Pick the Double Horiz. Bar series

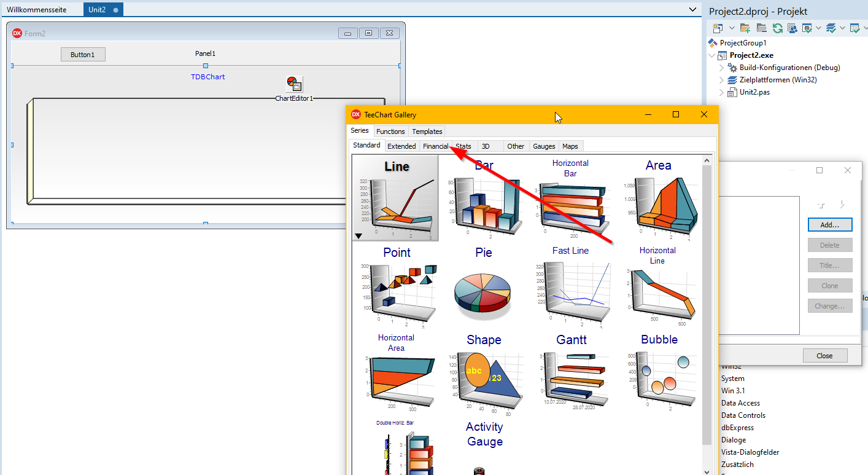coord(396,446)
